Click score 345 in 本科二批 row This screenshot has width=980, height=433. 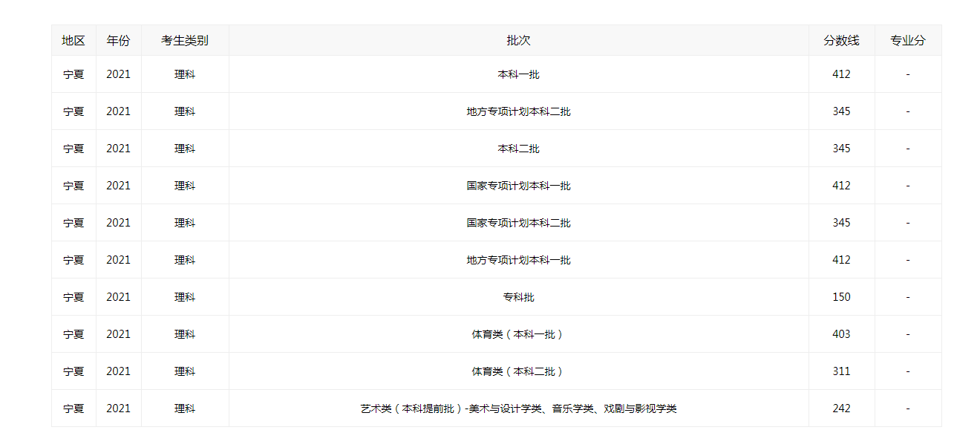tap(841, 149)
